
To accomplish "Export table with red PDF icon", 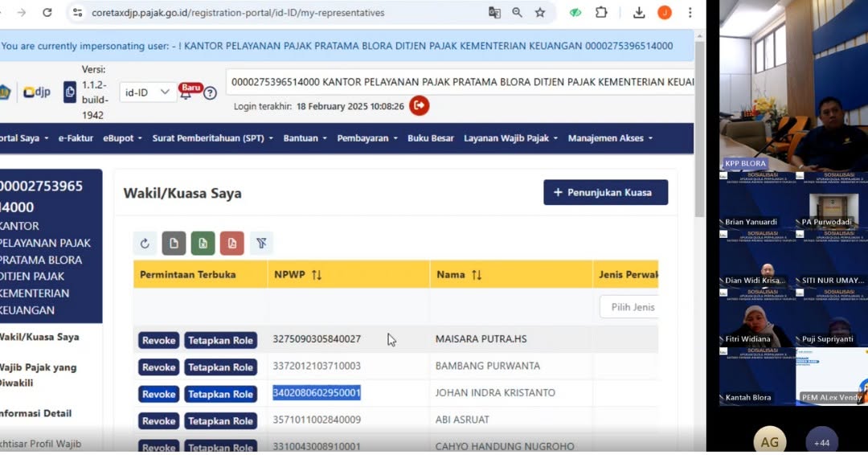I will point(232,244).
